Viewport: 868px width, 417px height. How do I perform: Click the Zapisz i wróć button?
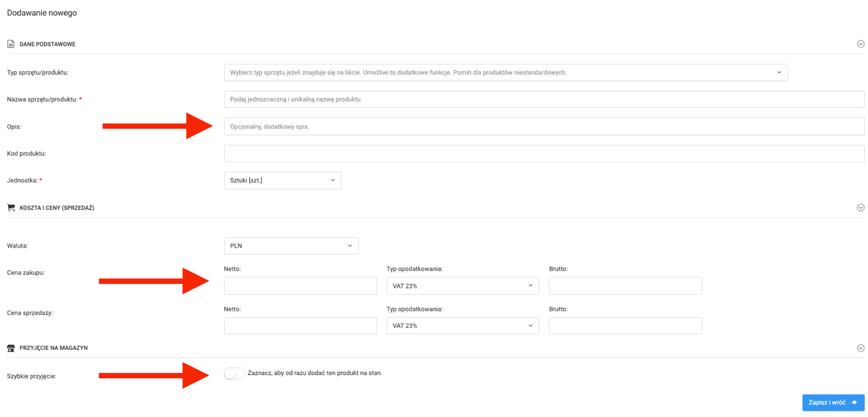(833, 403)
